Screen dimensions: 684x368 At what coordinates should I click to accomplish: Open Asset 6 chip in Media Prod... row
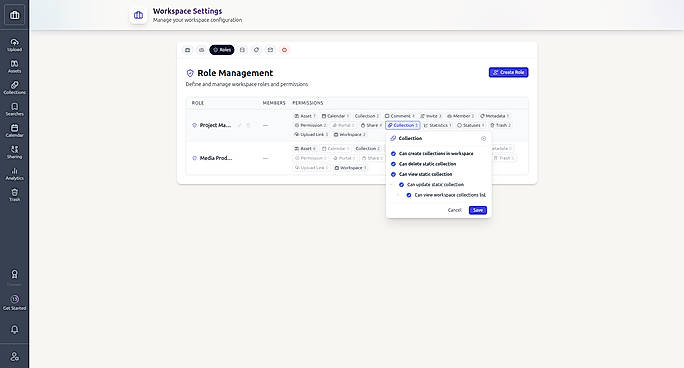[305, 149]
